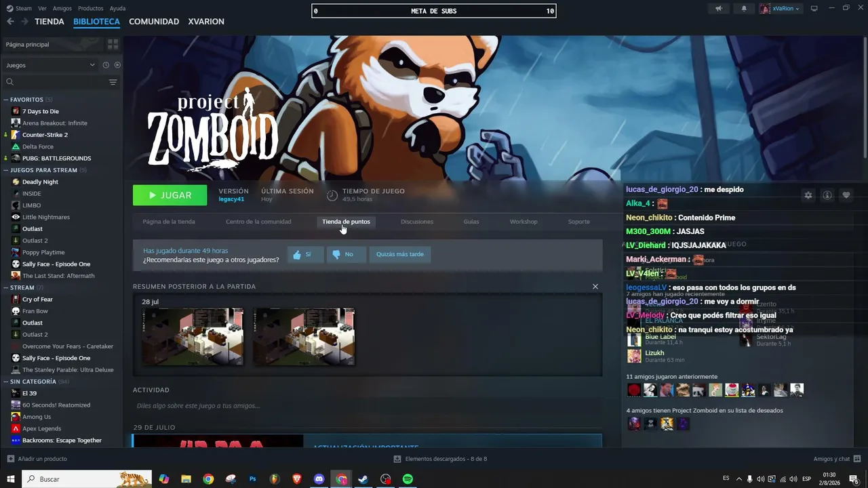This screenshot has height=488, width=868.
Task: Open the Windows Start menu
Action: pos(11,479)
